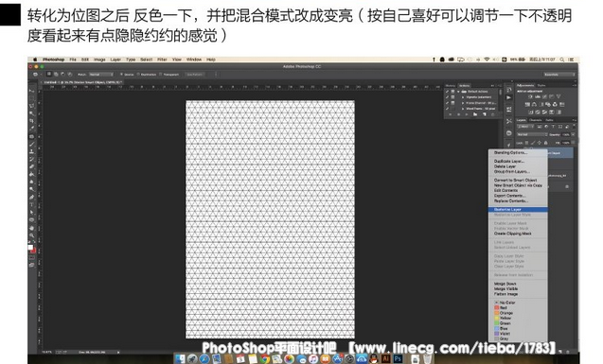
Task: Collapse the Default Actions set
Action: 458,92
